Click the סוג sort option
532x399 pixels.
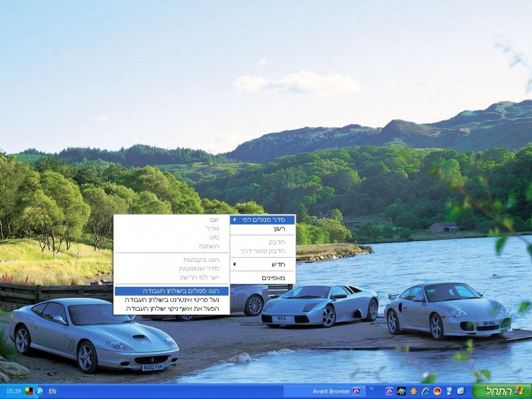tap(172, 237)
